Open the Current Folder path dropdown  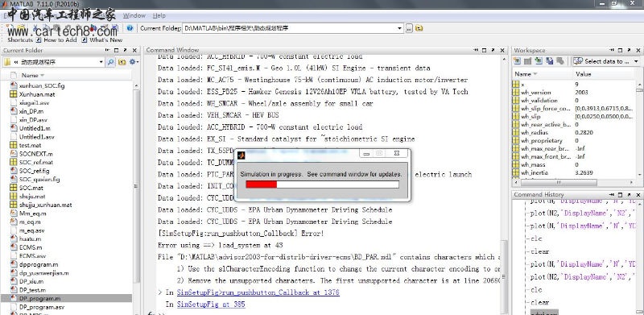399,28
